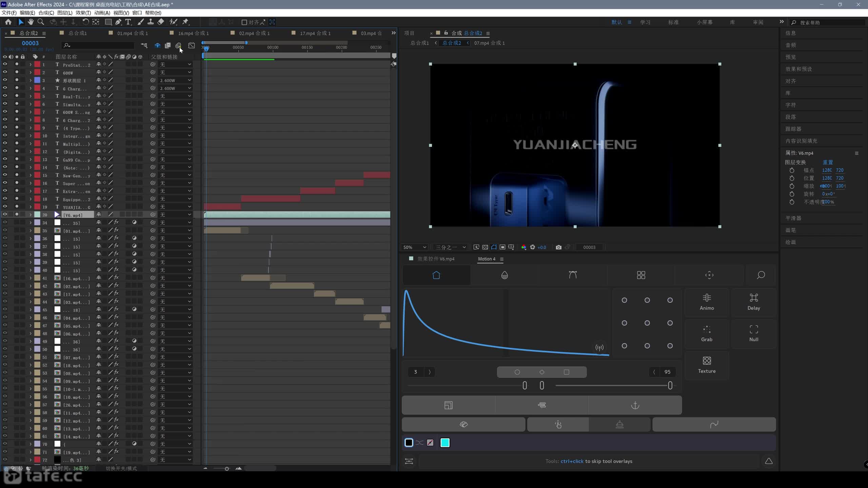Image resolution: width=868 pixels, height=488 pixels.
Task: Click the Animo tool in Motion 4
Action: click(707, 302)
